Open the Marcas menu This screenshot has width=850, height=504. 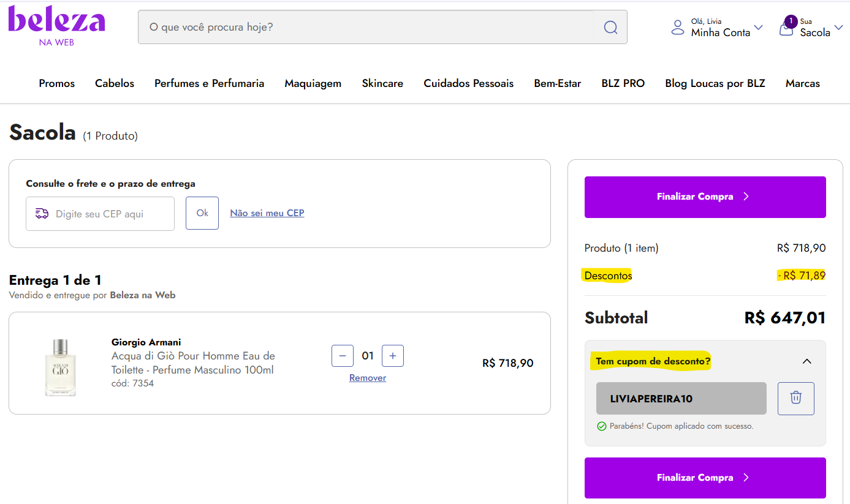pos(803,83)
